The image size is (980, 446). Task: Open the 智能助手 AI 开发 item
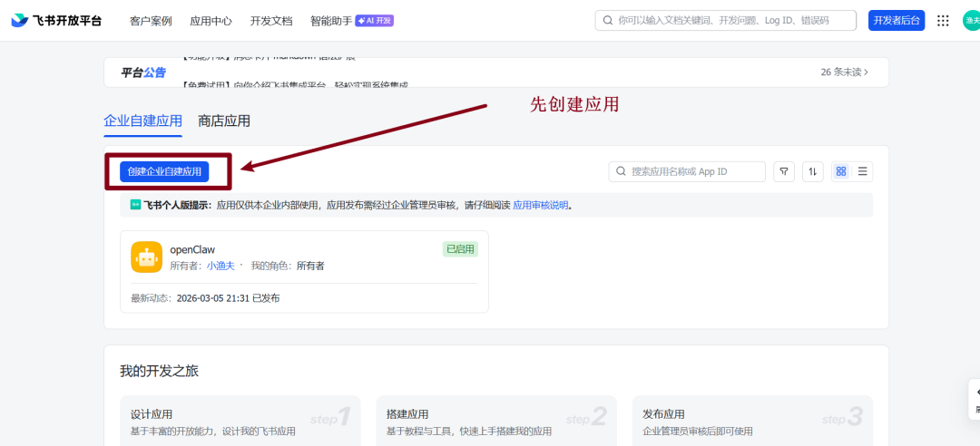(351, 21)
